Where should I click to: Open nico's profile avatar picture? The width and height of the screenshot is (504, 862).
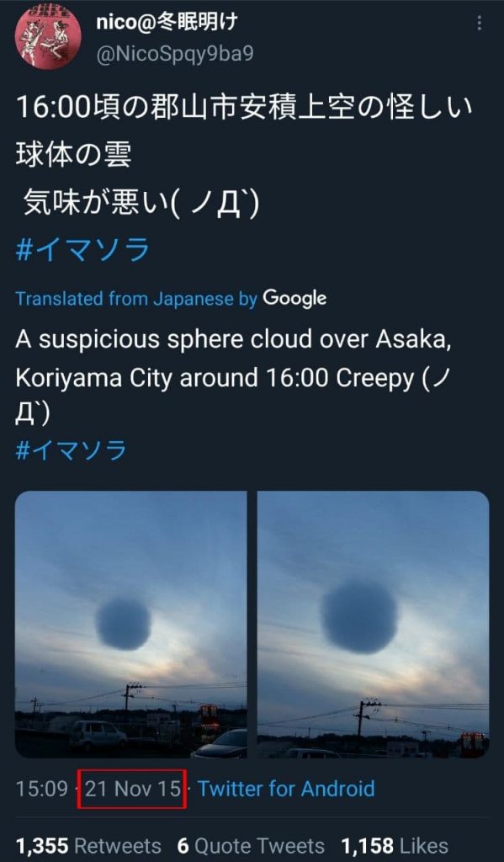(48, 36)
